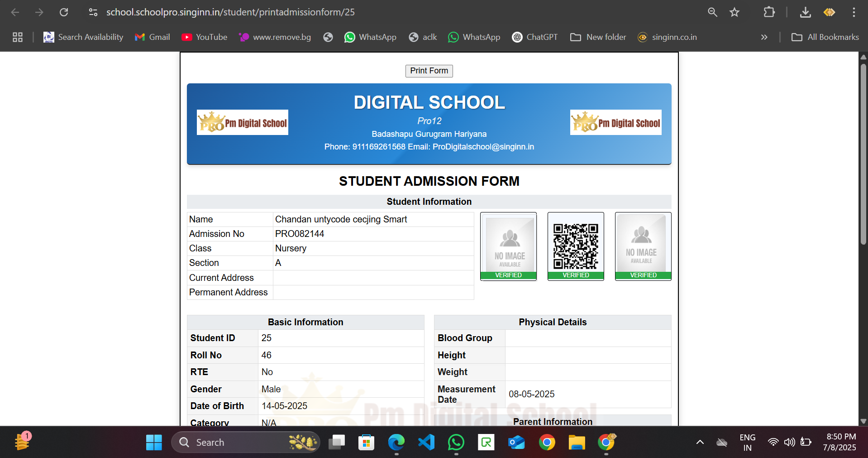Select the measurement date 08-05-2025
868x458 pixels.
pos(532,394)
